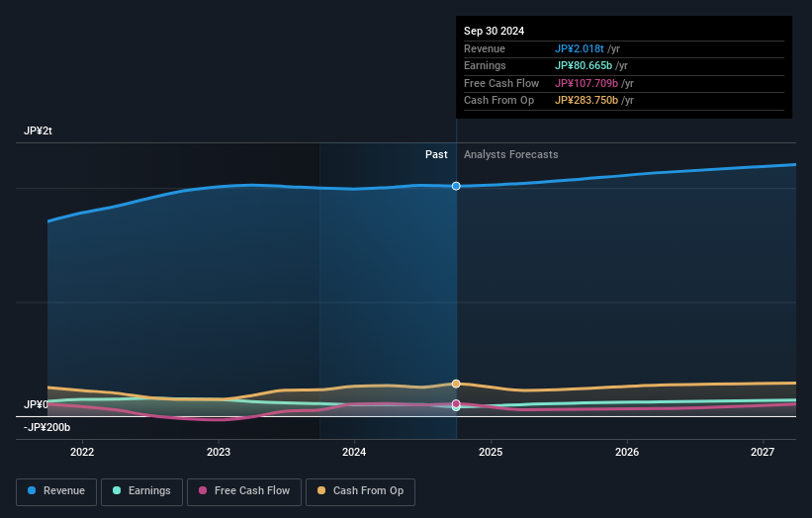The width and height of the screenshot is (812, 518).
Task: Click the -JP¥200b y-axis label
Action: [46, 427]
